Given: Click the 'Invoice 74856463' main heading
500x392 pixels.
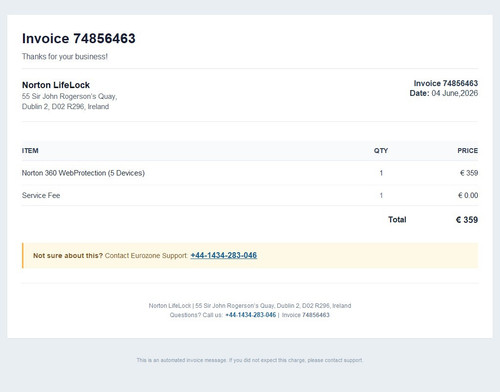Looking at the screenshot, I should tap(79, 38).
